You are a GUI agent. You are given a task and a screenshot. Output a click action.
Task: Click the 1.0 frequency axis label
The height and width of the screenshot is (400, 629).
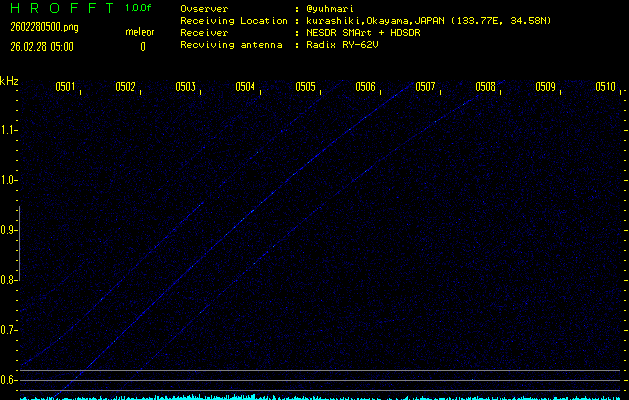(9, 180)
